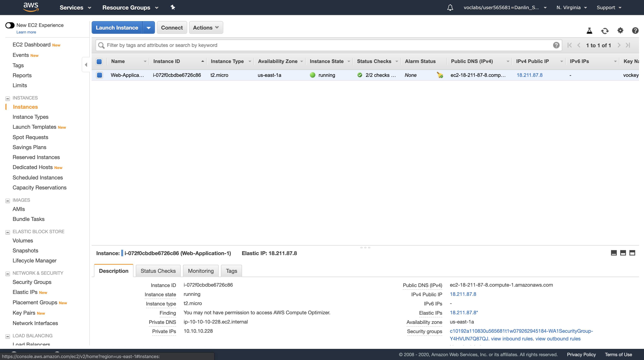Click the alarm status add icon
Image resolution: width=644 pixels, height=360 pixels.
coord(440,75)
